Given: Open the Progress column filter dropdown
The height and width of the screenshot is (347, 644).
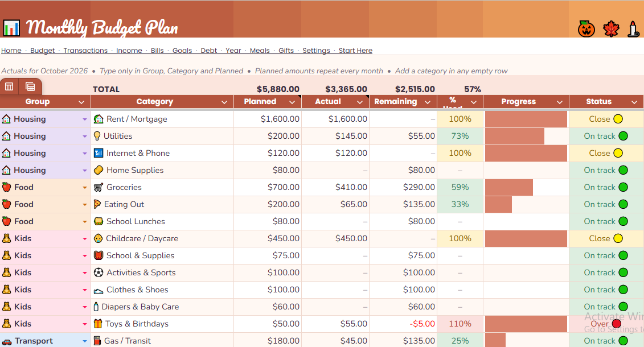Looking at the screenshot, I should click(x=559, y=102).
